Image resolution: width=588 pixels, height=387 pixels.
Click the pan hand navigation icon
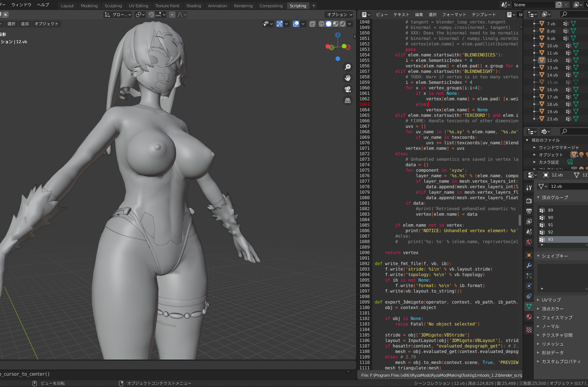348,78
